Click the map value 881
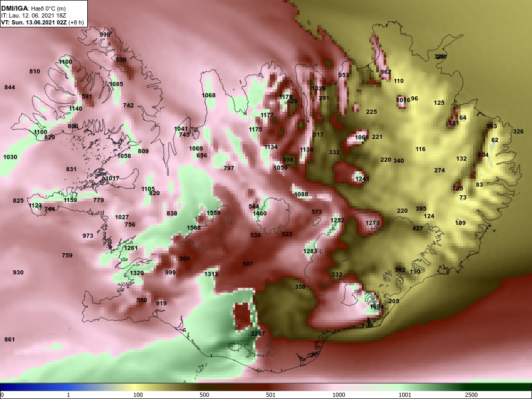This screenshot has width=532, height=399. (x=454, y=123)
